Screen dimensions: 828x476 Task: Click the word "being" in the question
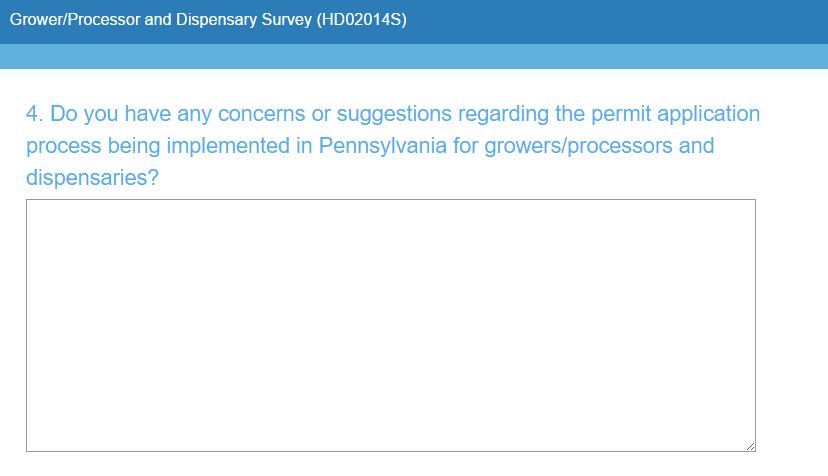pos(132,146)
